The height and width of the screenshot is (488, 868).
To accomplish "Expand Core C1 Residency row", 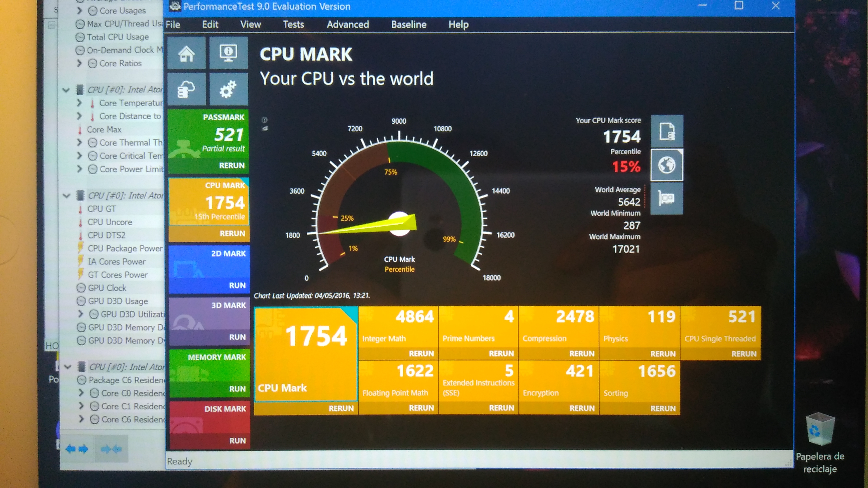I will tap(81, 406).
